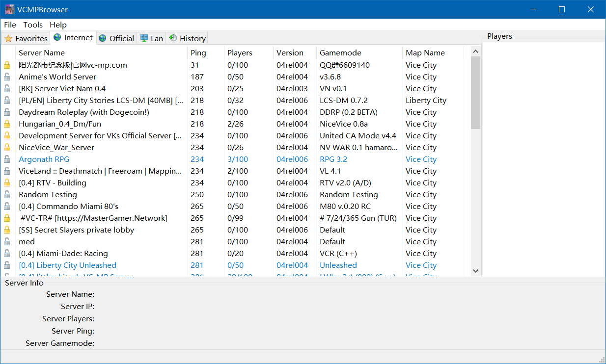Viewport: 606px width, 364px height.
Task: Sort by Players column header
Action: click(248, 52)
